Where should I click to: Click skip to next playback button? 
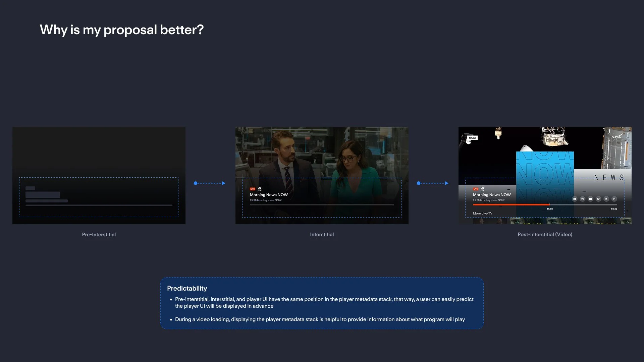614,199
